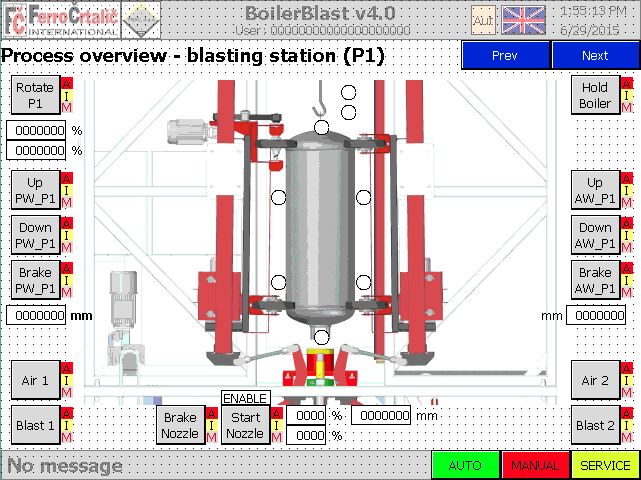Go to the Prev process screen
Image resolution: width=641 pixels, height=480 pixels.
(505, 55)
